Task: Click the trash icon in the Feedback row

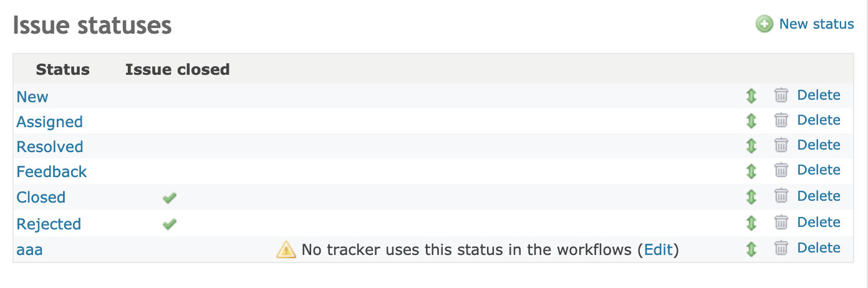Action: (781, 170)
